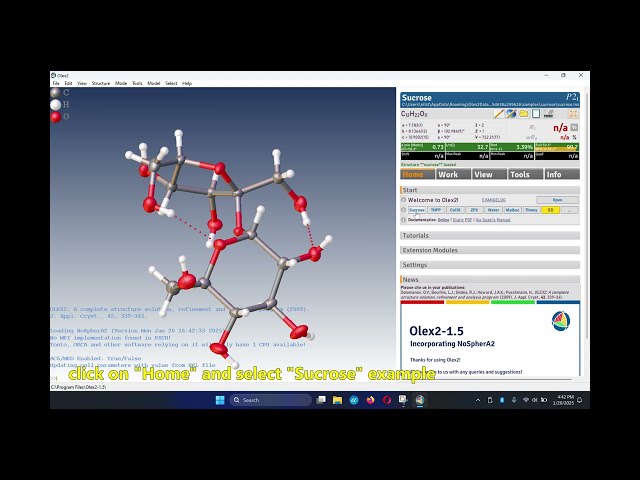The width and height of the screenshot is (640, 480).
Task: Expand the Extension Modules section
Action: tap(490, 250)
